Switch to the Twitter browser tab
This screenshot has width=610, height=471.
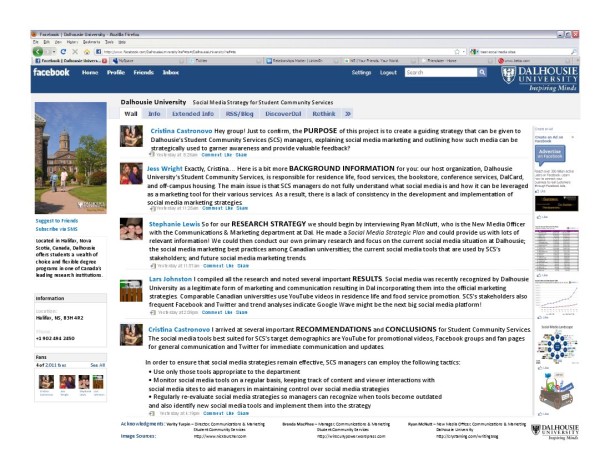click(x=224, y=61)
